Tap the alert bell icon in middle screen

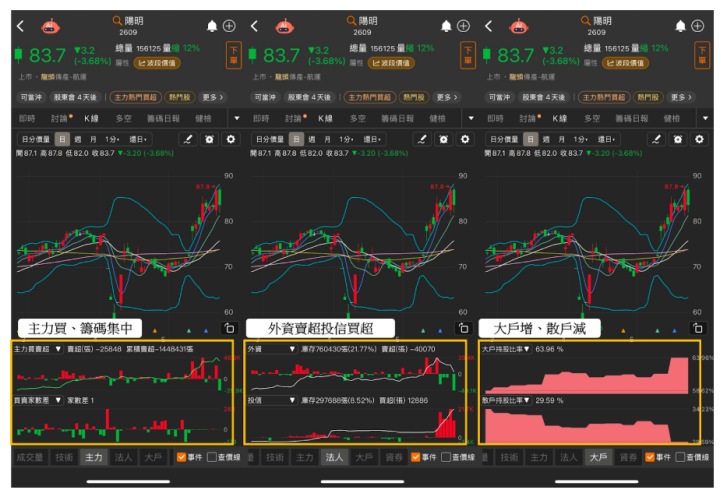[446, 26]
